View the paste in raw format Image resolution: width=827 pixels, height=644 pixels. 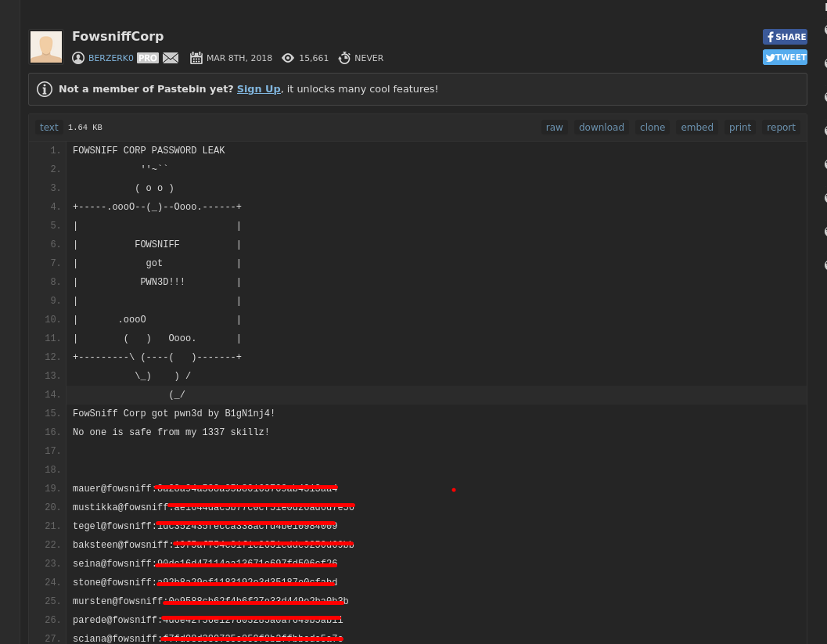[x=554, y=128]
